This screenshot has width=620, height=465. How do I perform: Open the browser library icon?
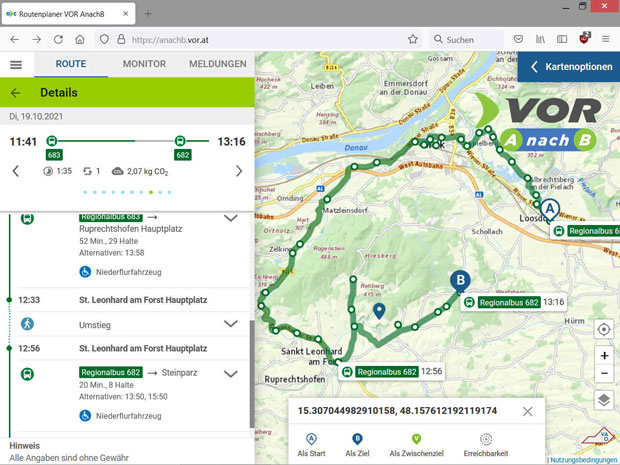click(540, 39)
